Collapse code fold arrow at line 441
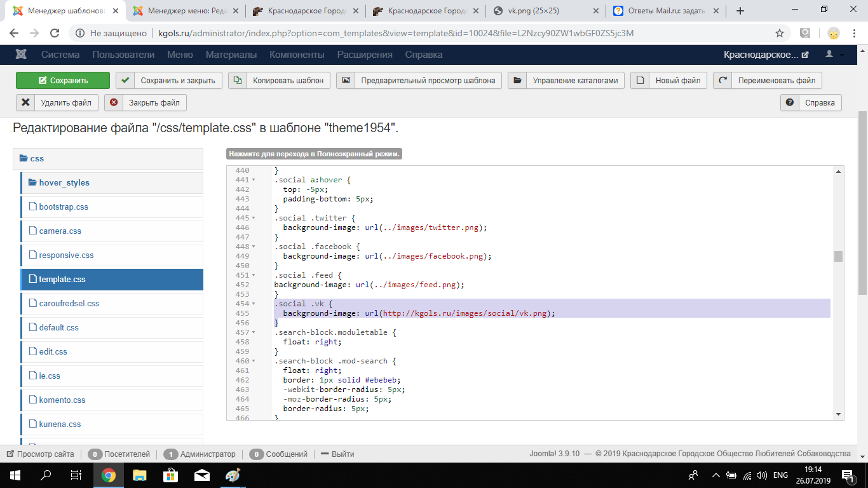Image resolution: width=868 pixels, height=488 pixels. point(254,180)
